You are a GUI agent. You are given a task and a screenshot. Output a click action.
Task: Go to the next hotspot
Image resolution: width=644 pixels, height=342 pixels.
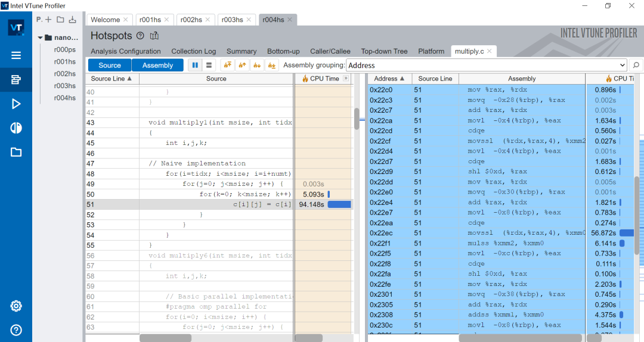click(257, 66)
